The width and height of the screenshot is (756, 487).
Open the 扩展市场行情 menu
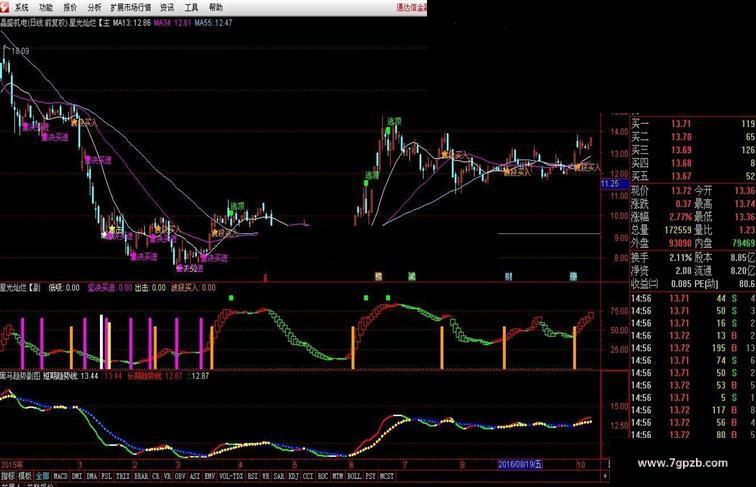click(x=131, y=7)
